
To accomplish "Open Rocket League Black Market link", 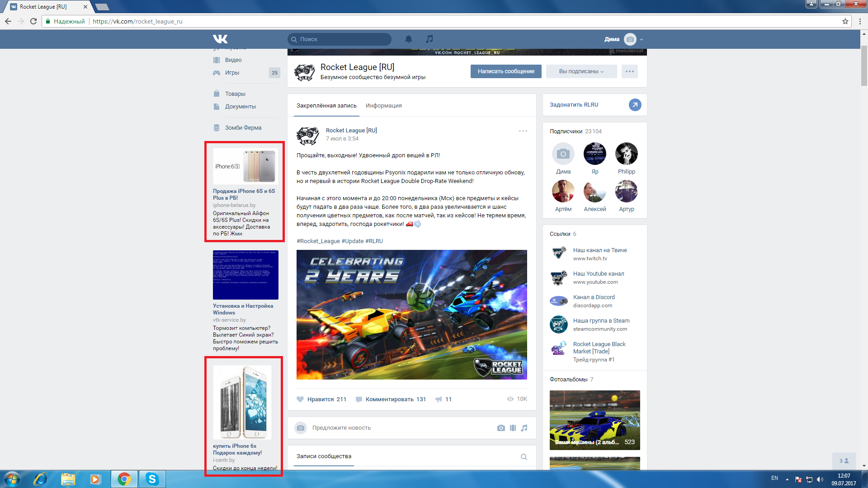I will click(x=599, y=347).
